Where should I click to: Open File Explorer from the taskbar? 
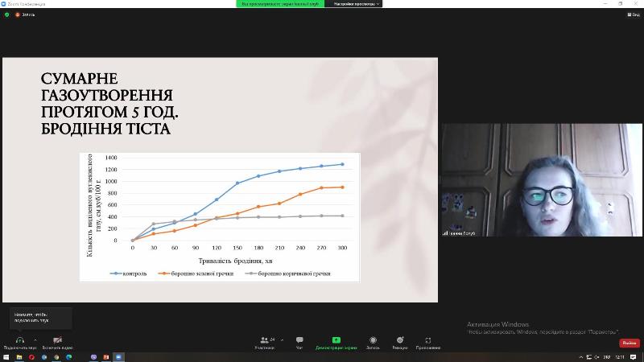click(x=19, y=357)
